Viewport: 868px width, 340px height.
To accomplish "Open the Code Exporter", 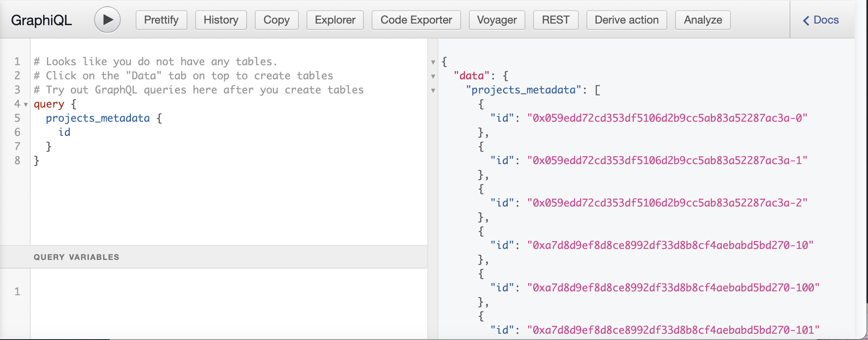I will (x=416, y=20).
